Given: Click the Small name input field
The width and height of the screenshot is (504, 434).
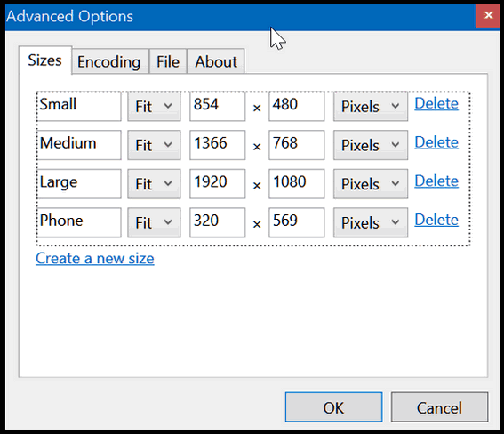Looking at the screenshot, I should (x=79, y=107).
